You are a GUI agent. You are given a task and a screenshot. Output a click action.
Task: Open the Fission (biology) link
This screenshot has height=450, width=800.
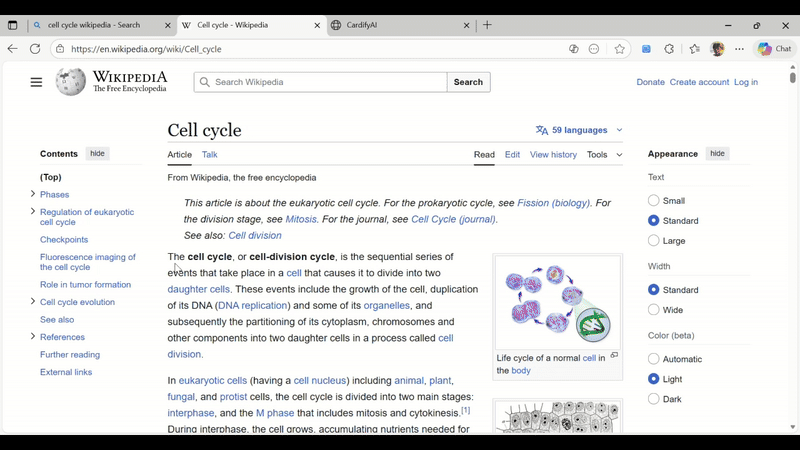click(554, 203)
